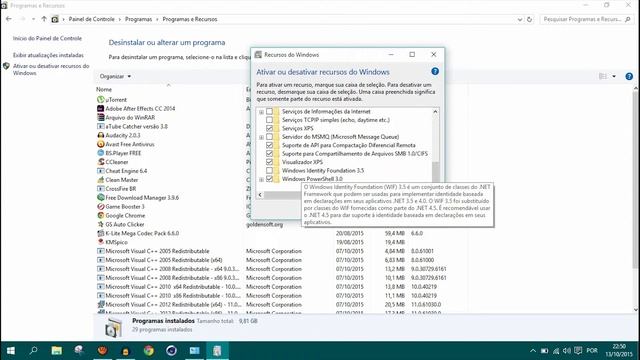Uncheck the Serviços XPS checkbox
Image resolution: width=640 pixels, height=360 pixels.
pos(269,128)
